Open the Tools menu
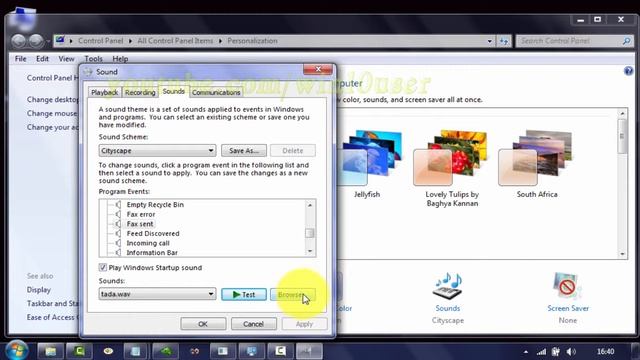 [93, 59]
